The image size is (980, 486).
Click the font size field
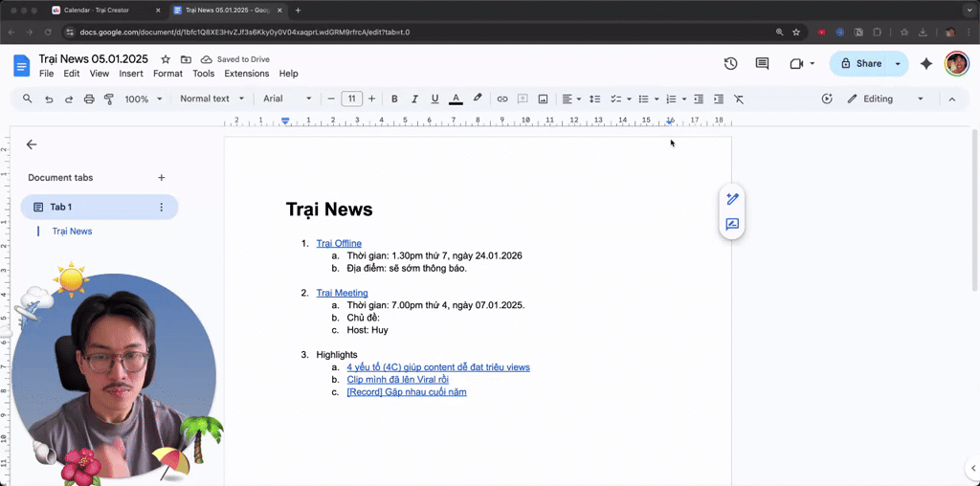[352, 99]
